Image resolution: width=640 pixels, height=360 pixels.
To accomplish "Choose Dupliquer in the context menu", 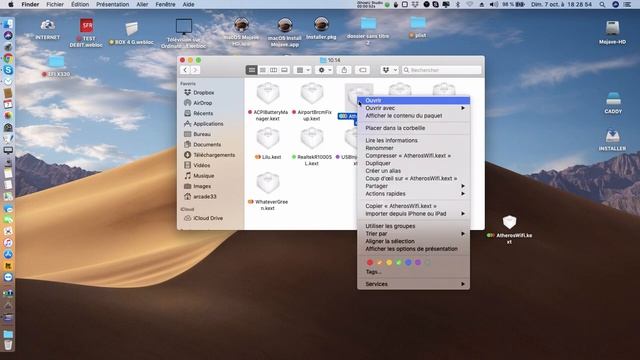I will tap(413, 163).
